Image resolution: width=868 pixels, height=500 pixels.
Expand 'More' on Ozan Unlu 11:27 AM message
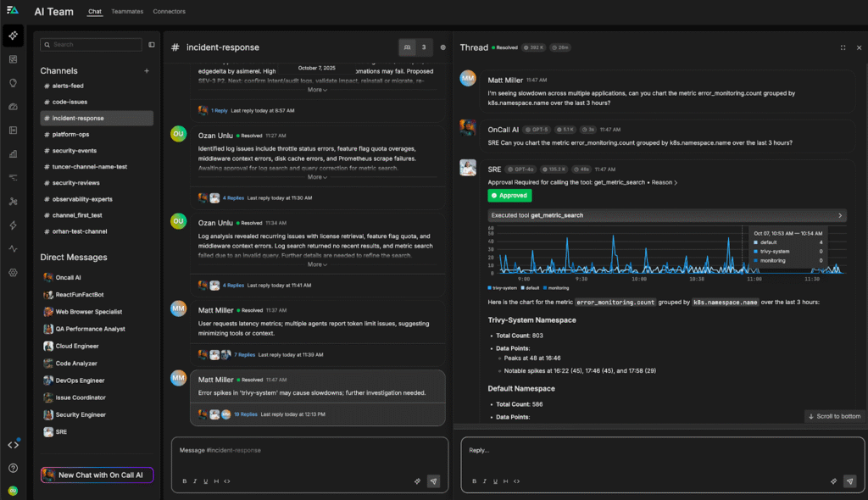316,177
